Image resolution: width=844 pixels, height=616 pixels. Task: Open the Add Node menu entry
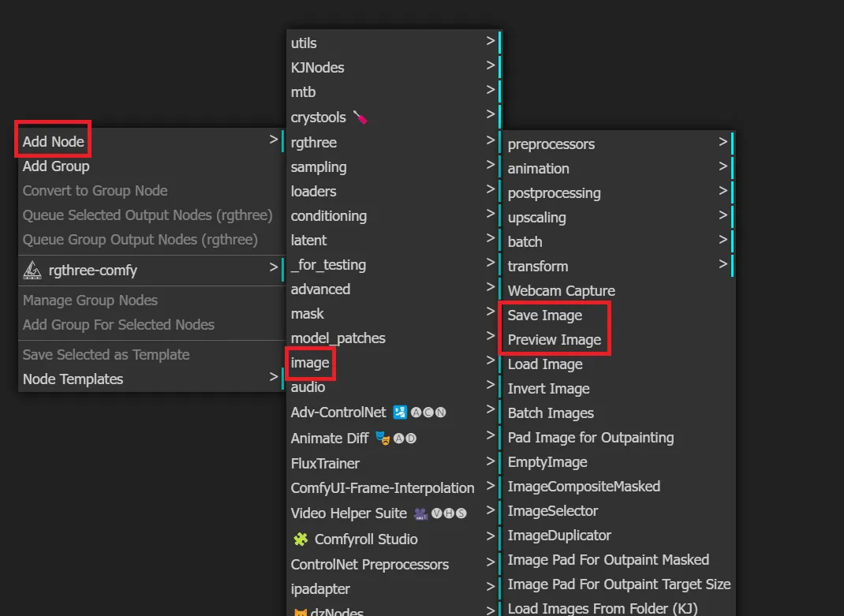[x=52, y=141]
